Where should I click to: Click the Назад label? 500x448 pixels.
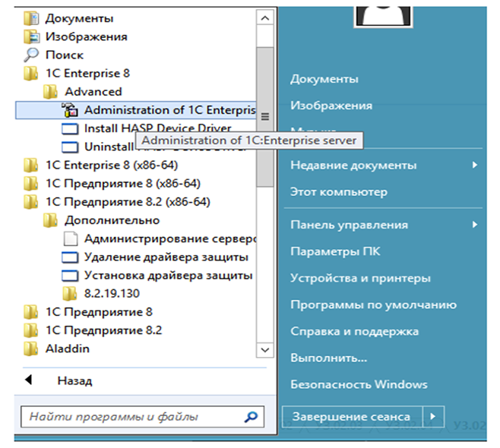74,380
